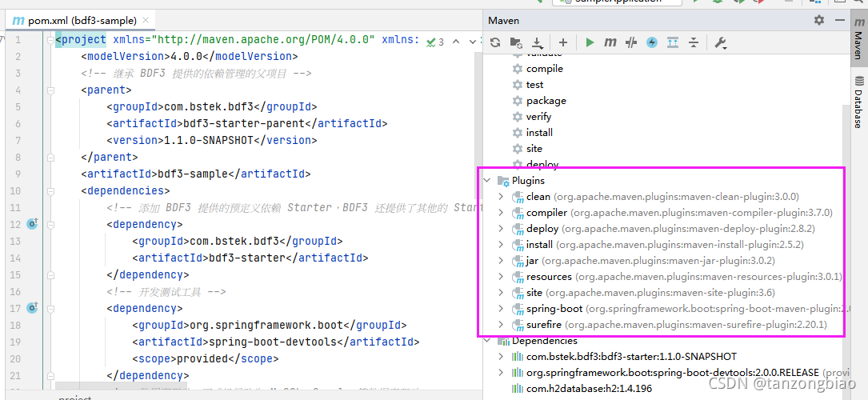The image size is (868, 400).
Task: Open Maven panel gear options
Action: coord(819,21)
